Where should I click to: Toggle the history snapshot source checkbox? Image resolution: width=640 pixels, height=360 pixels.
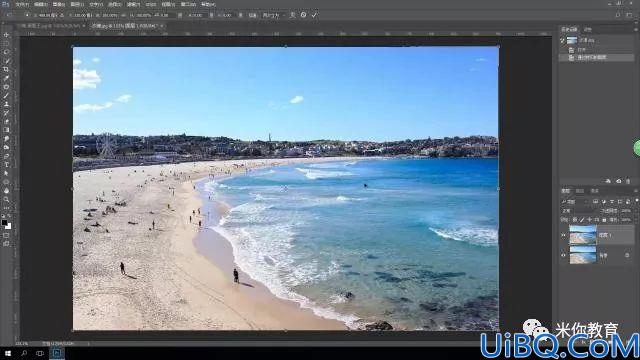(563, 40)
